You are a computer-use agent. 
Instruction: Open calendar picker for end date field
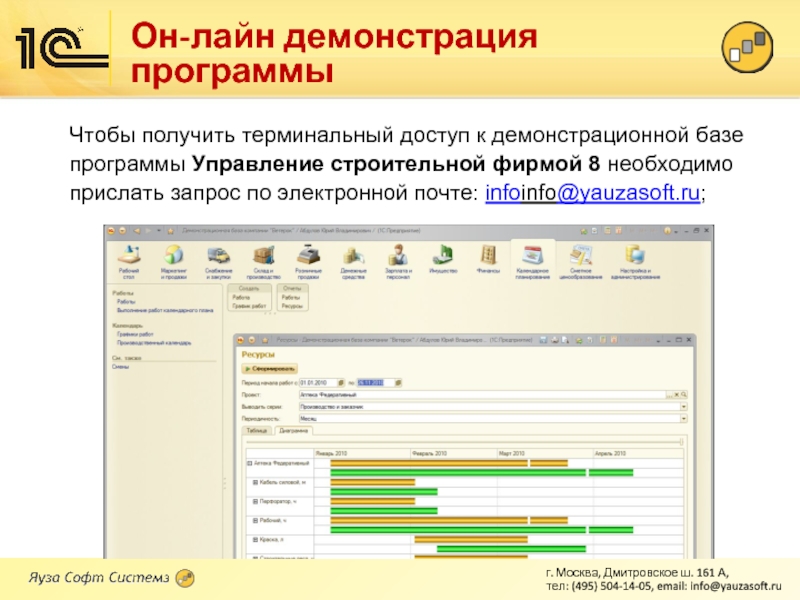(x=398, y=382)
